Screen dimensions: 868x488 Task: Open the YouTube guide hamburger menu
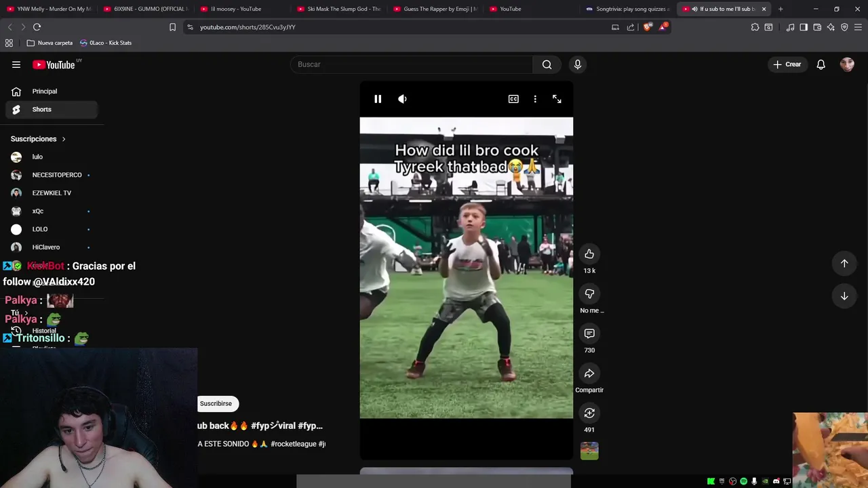16,64
